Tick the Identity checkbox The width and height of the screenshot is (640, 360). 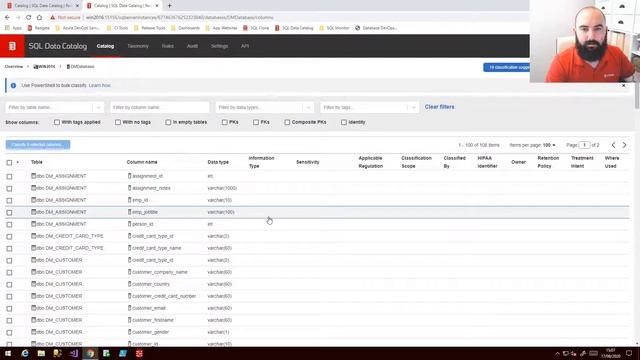coord(344,122)
